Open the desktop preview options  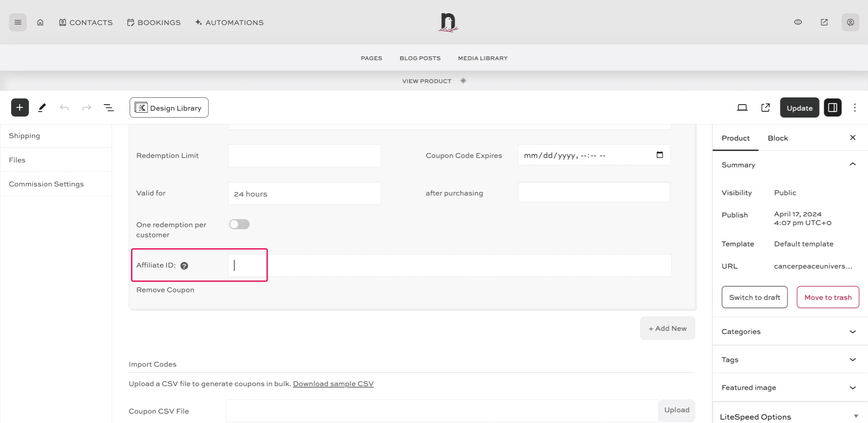pos(743,107)
